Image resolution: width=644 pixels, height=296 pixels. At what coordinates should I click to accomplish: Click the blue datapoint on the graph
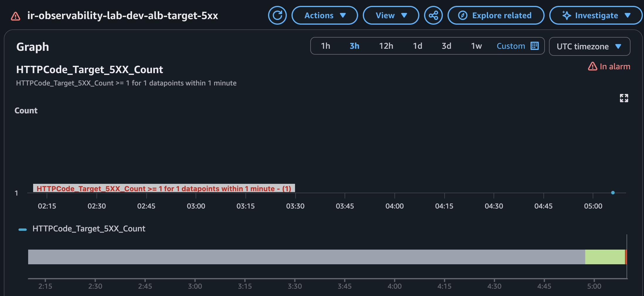click(613, 193)
